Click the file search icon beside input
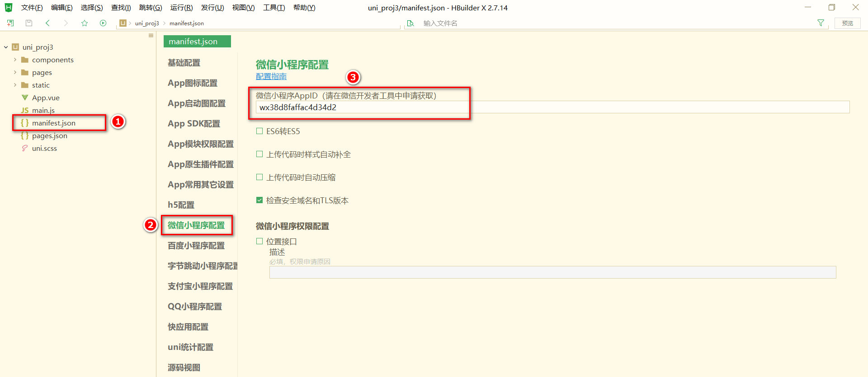This screenshot has width=868, height=377. [410, 23]
